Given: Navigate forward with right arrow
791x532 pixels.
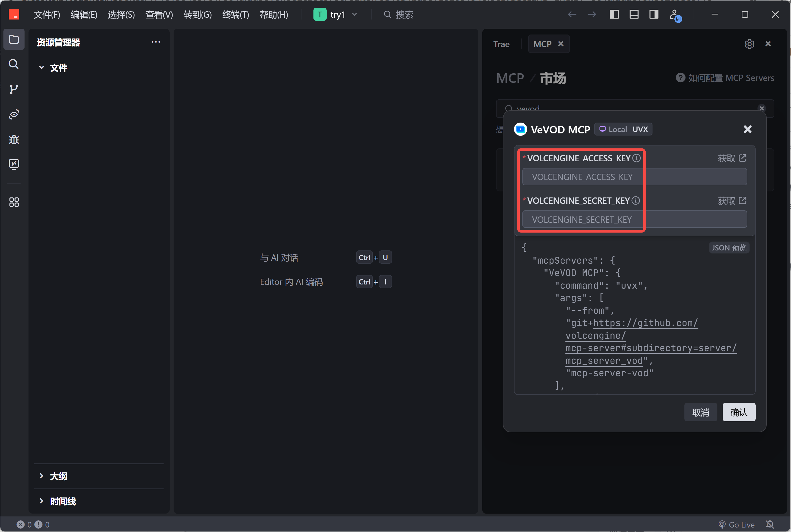Looking at the screenshot, I should coord(592,14).
